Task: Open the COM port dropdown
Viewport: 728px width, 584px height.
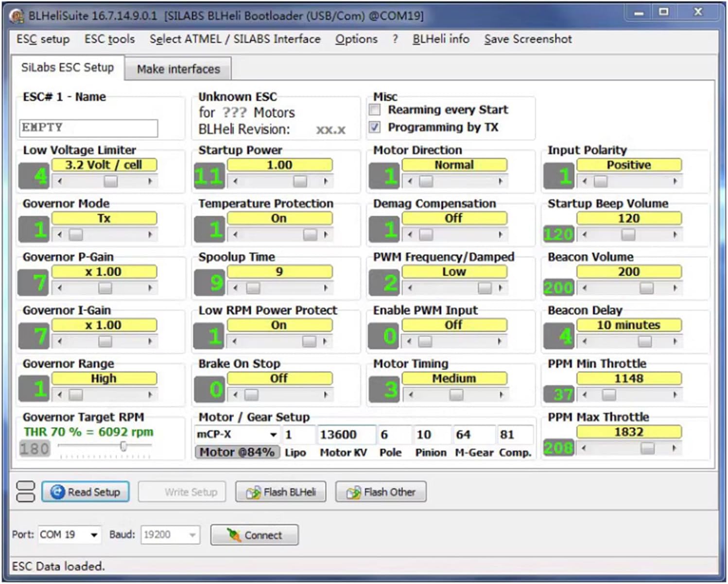Action: (94, 535)
